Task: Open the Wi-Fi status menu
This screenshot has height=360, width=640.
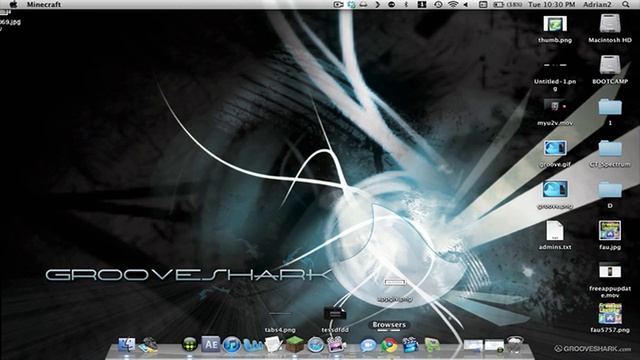Action: point(453,4)
